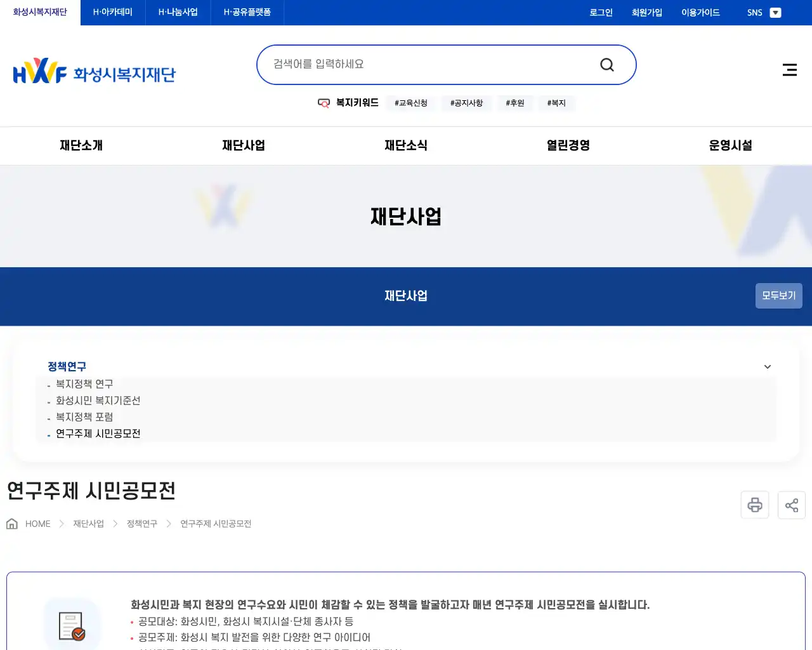This screenshot has width=812, height=650.
Task: Select the #교육신청 keyword tag
Action: pos(410,103)
